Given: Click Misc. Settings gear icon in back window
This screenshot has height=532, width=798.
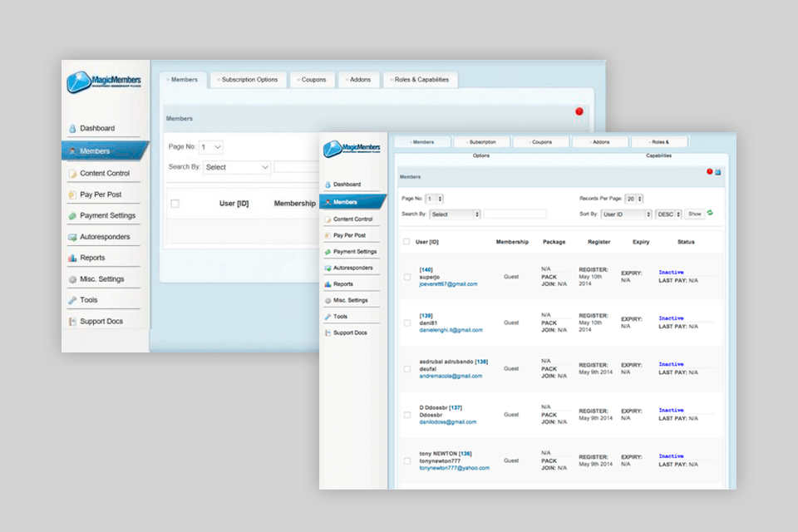Looking at the screenshot, I should (x=72, y=279).
